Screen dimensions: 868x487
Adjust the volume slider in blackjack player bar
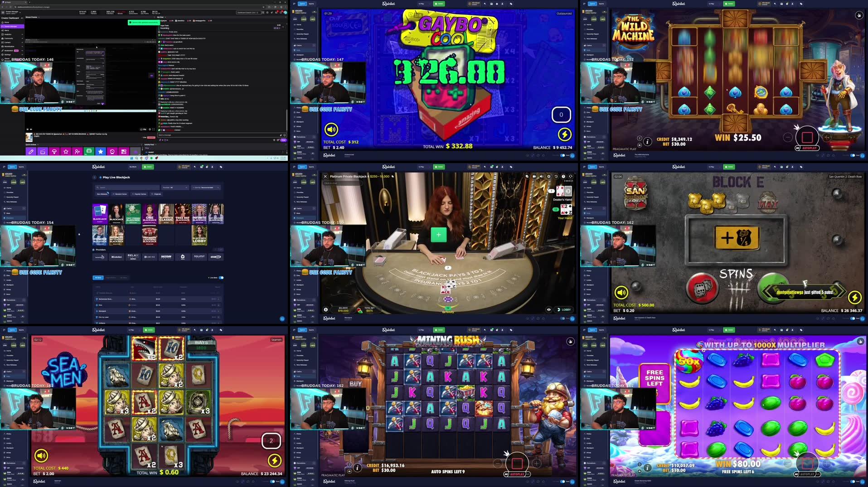point(542,176)
